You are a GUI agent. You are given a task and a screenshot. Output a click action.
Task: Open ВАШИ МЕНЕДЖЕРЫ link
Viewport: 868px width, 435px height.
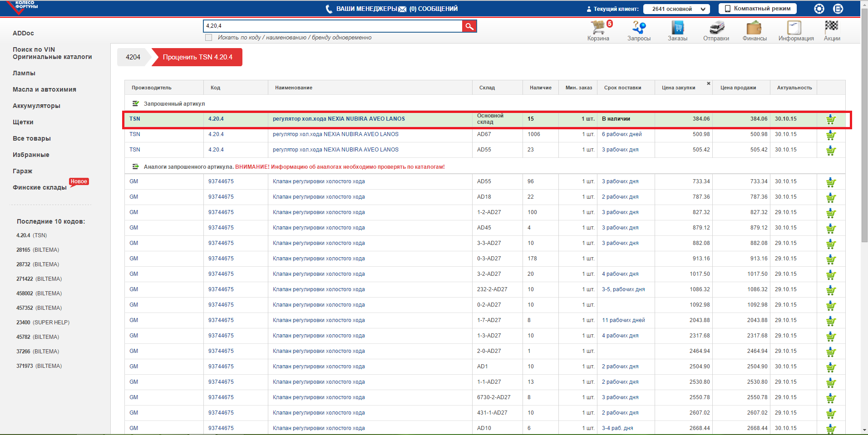366,9
